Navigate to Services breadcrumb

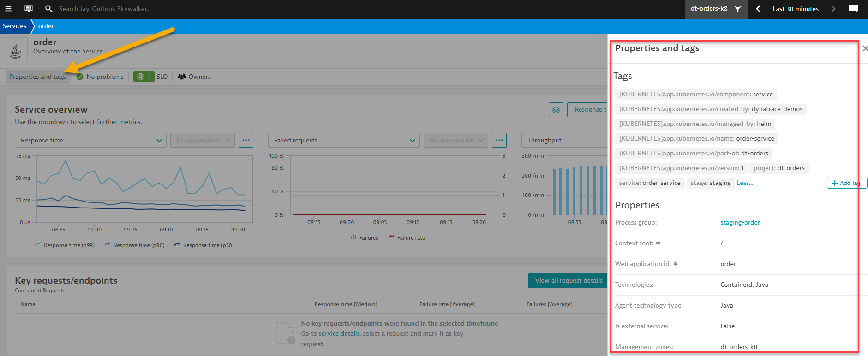point(14,26)
